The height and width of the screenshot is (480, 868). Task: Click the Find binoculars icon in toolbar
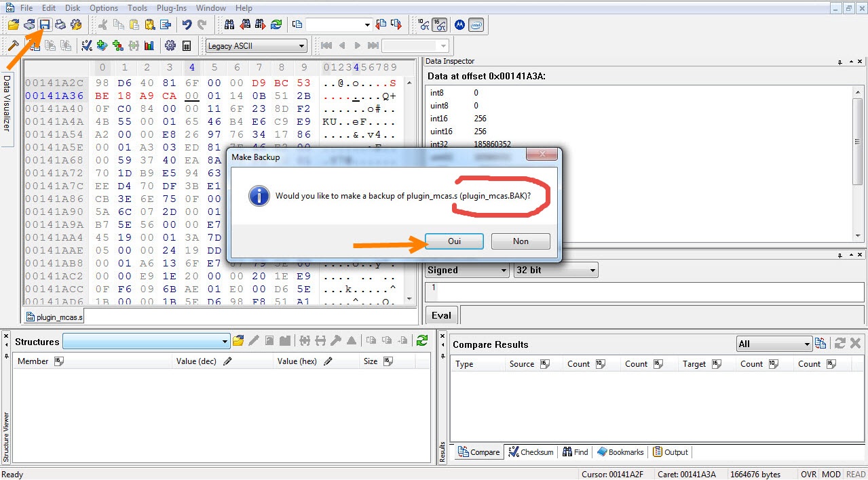tap(229, 25)
